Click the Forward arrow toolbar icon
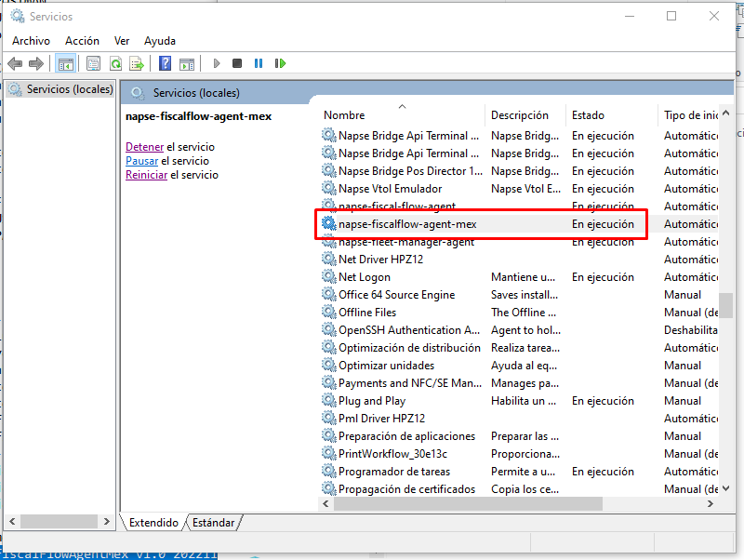 click(x=36, y=63)
